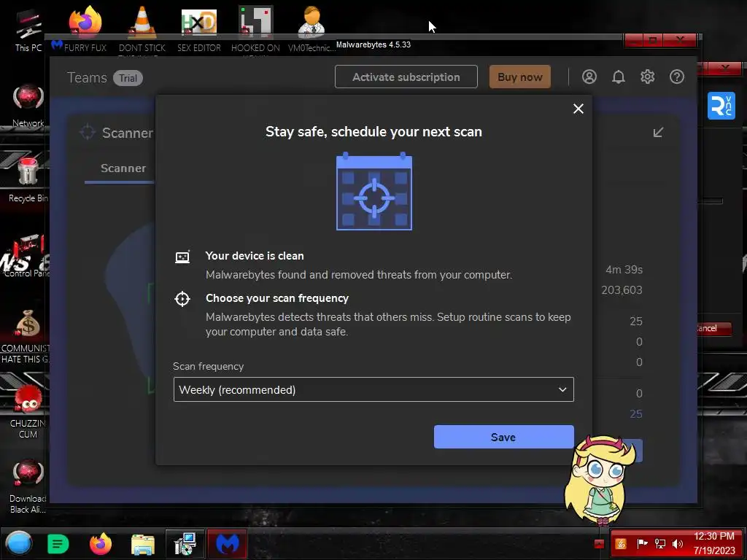Open This PC desktop icon
Image resolution: width=747 pixels, height=560 pixels.
pos(28,29)
